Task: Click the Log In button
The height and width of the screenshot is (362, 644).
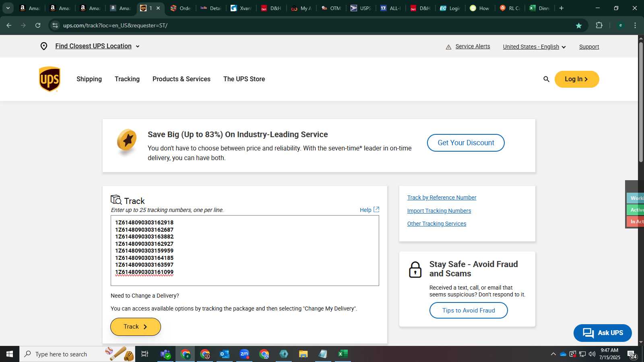Action: tap(577, 79)
